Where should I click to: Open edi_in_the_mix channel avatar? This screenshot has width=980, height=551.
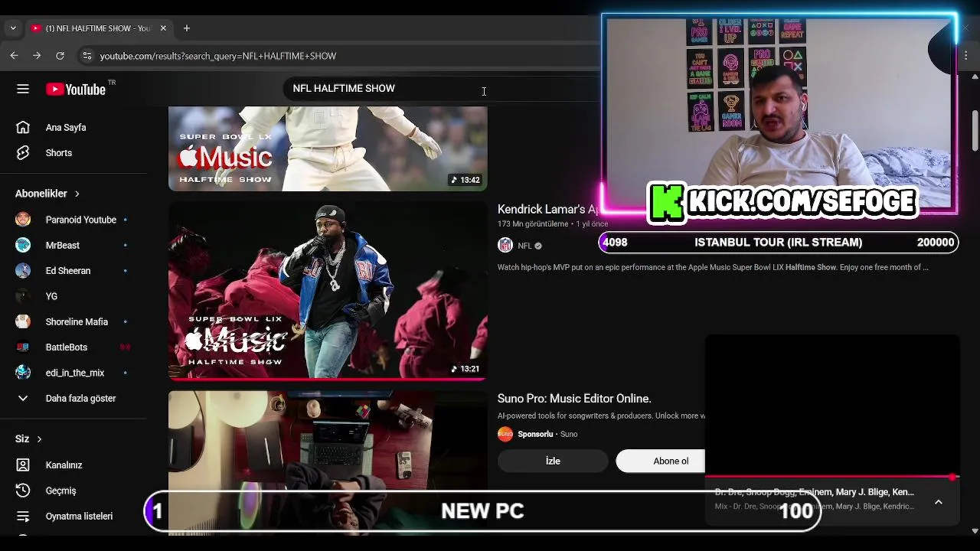pyautogui.click(x=23, y=373)
